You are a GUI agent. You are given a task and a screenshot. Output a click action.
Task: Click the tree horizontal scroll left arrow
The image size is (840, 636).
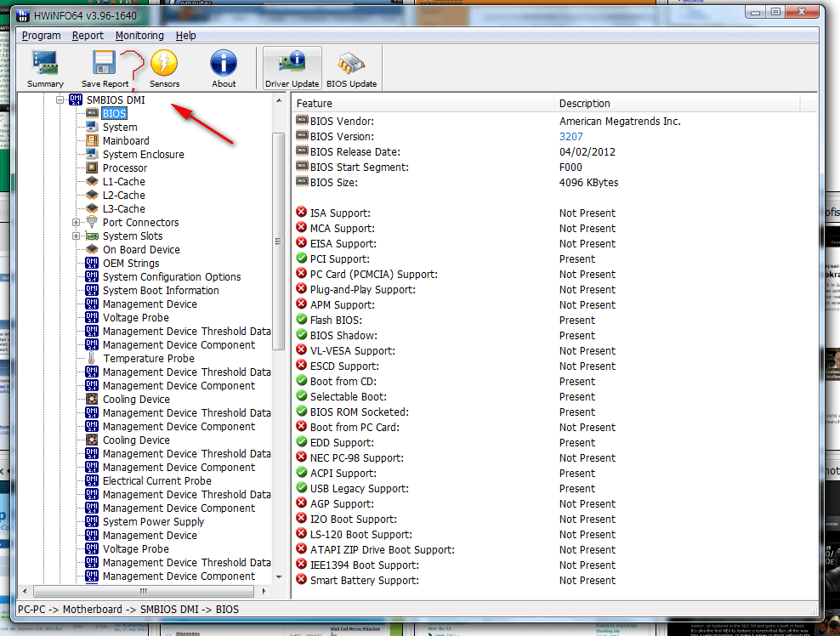point(25,591)
